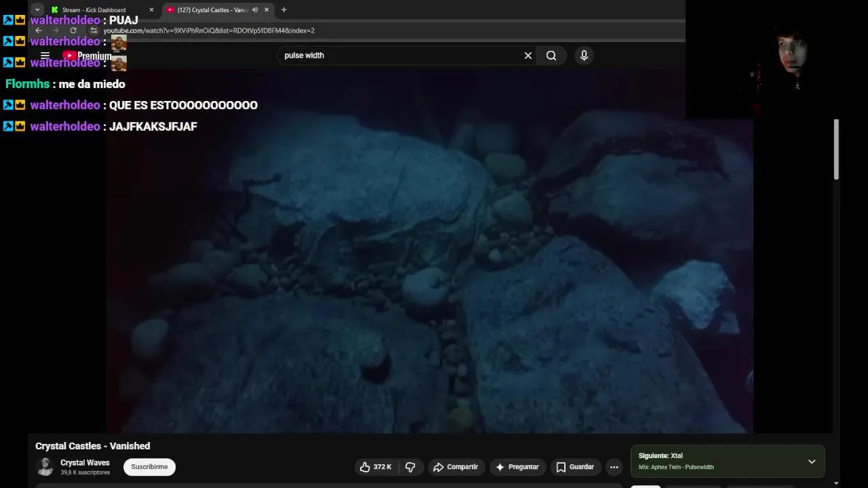Save video with Guardar button
The width and height of the screenshot is (868, 488).
[575, 467]
